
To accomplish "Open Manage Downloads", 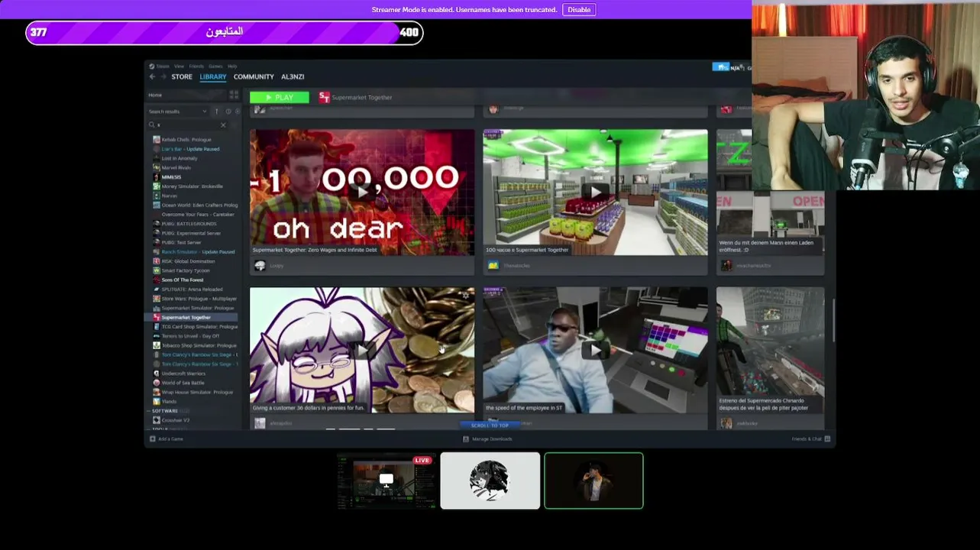I will (x=487, y=439).
